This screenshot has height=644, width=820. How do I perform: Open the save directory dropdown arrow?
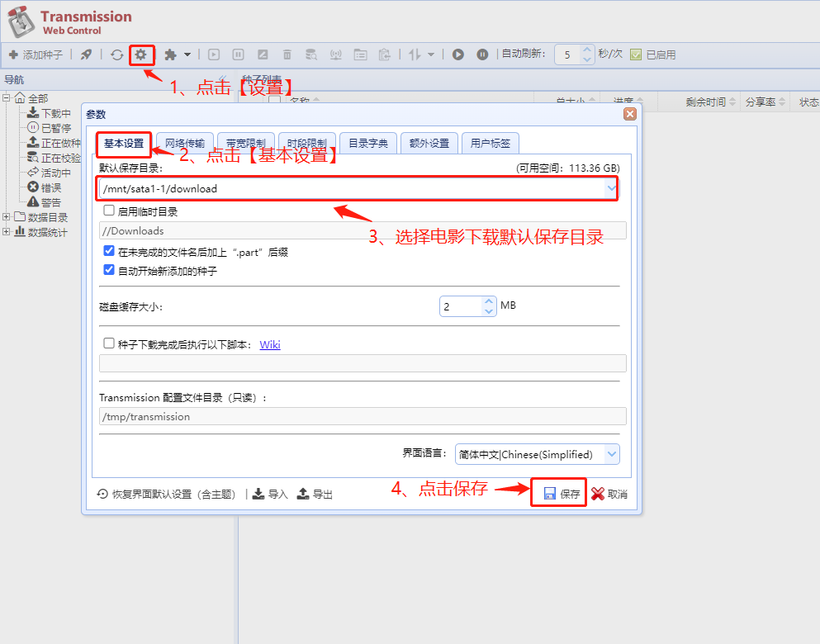pyautogui.click(x=611, y=189)
